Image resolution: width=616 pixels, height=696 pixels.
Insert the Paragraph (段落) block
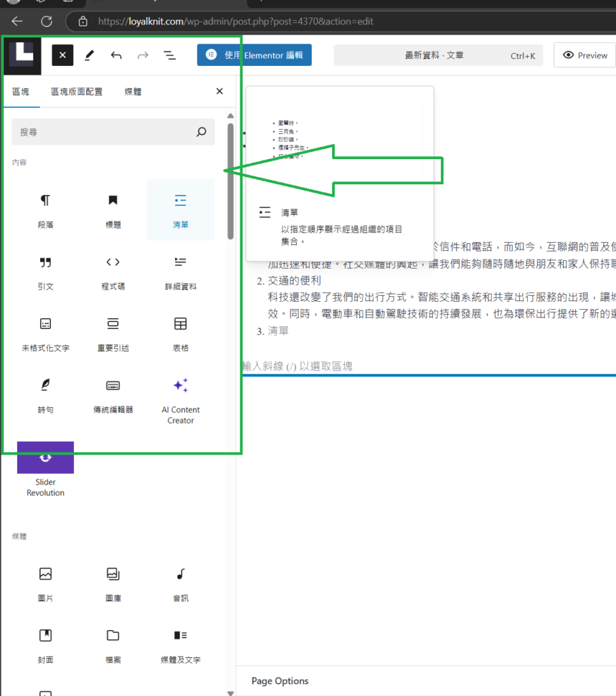(46, 210)
